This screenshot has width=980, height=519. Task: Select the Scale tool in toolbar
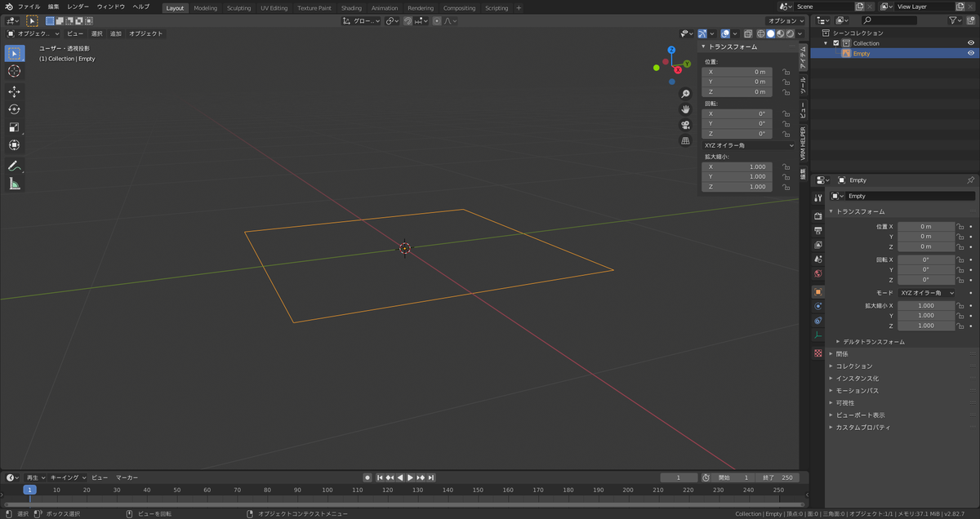pos(14,127)
